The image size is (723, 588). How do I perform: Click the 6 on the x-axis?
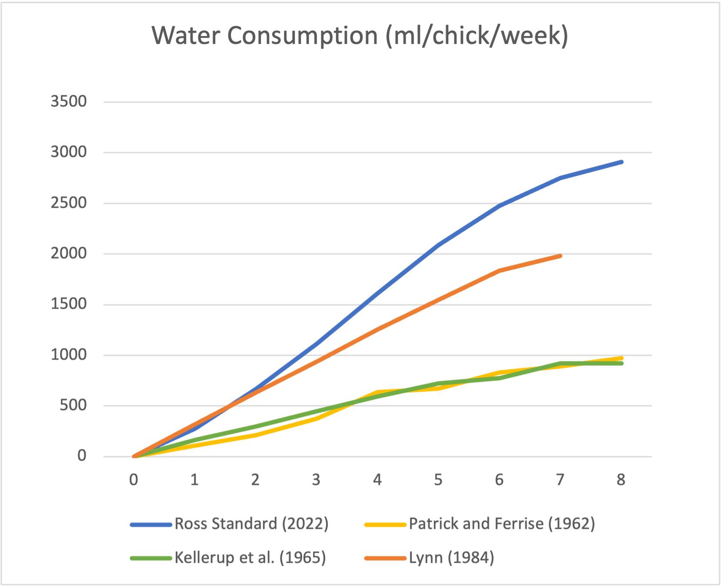[499, 480]
